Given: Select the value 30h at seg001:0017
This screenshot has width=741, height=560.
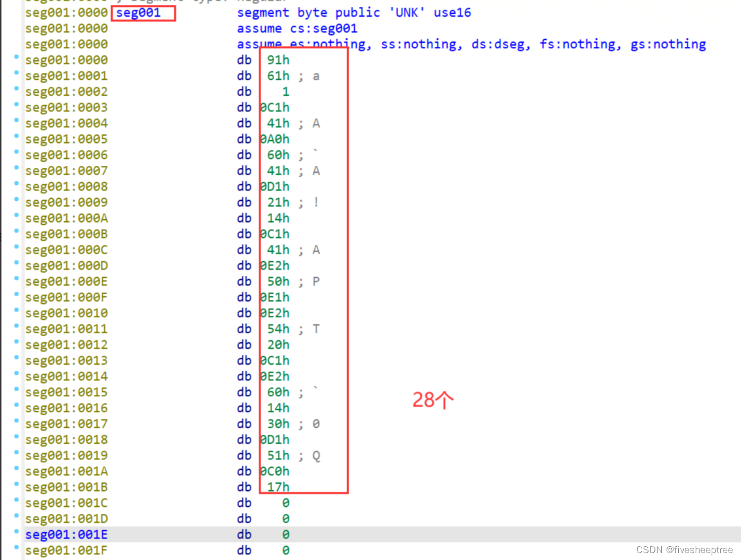Looking at the screenshot, I should point(277,423).
